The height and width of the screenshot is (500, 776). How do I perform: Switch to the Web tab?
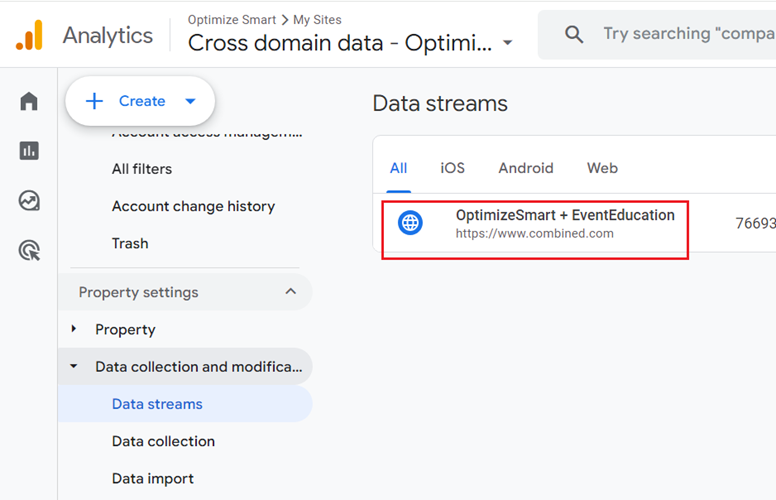click(602, 168)
